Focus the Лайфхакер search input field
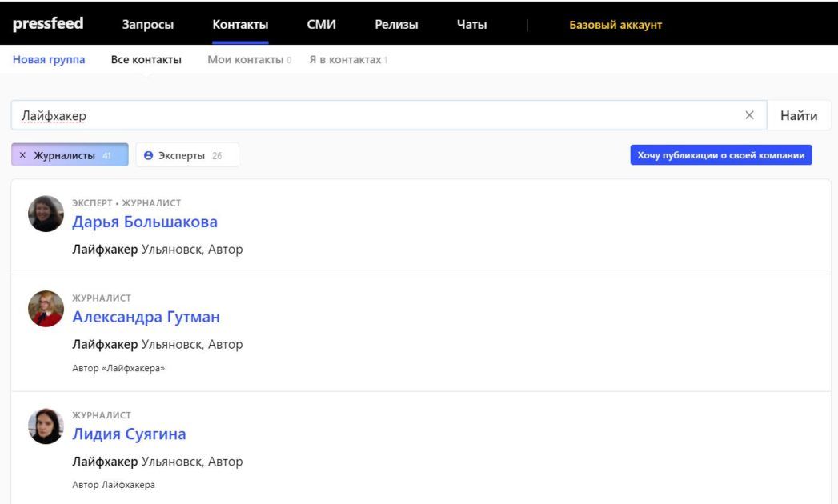This screenshot has height=504, width=838. point(376,115)
